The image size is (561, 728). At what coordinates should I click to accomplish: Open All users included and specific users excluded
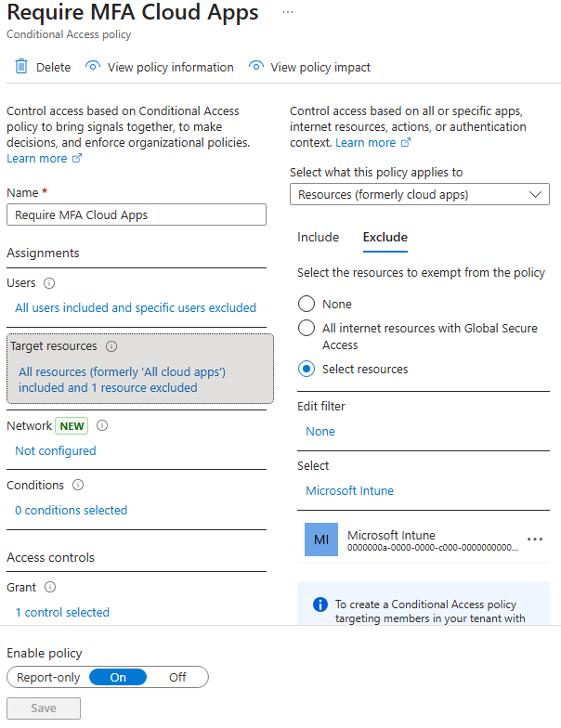point(136,308)
